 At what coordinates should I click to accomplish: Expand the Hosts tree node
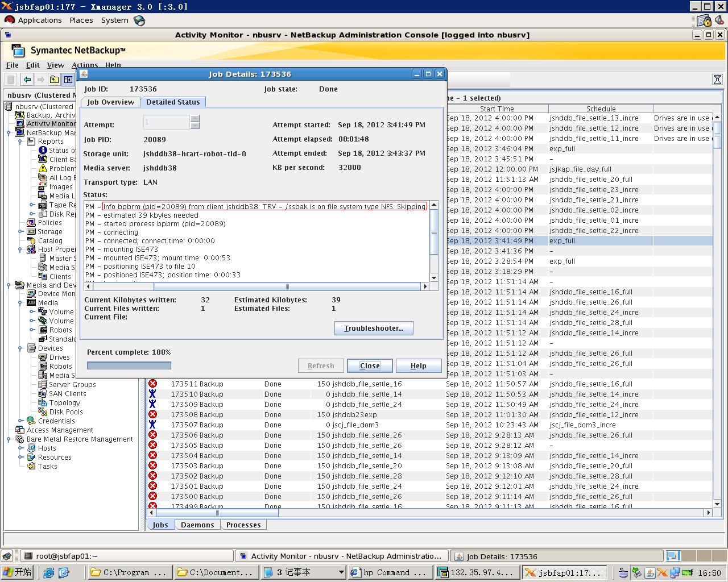[20, 448]
